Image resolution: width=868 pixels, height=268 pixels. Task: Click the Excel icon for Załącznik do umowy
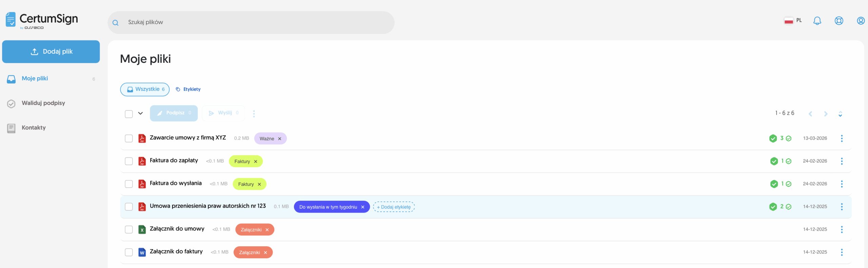pos(142,230)
